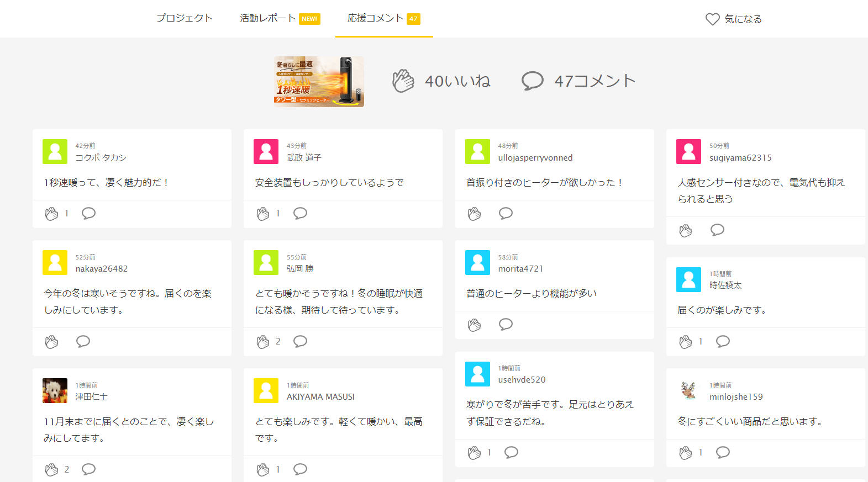The height and width of the screenshot is (482, 868).
Task: Click clap icon on minlojshe159's comment
Action: pyautogui.click(x=685, y=453)
